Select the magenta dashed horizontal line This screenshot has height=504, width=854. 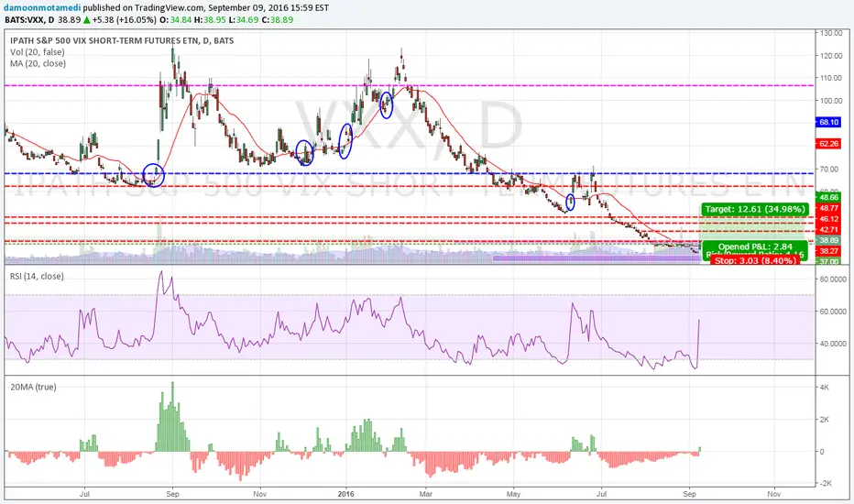410,85
